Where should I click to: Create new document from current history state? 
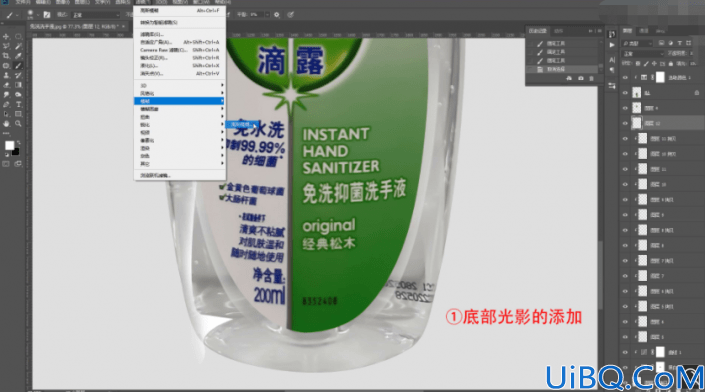569,79
